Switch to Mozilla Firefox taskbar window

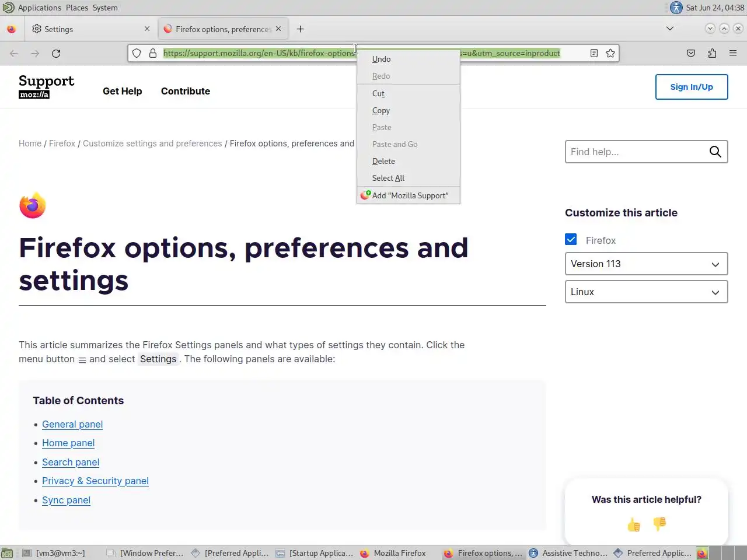click(x=400, y=553)
